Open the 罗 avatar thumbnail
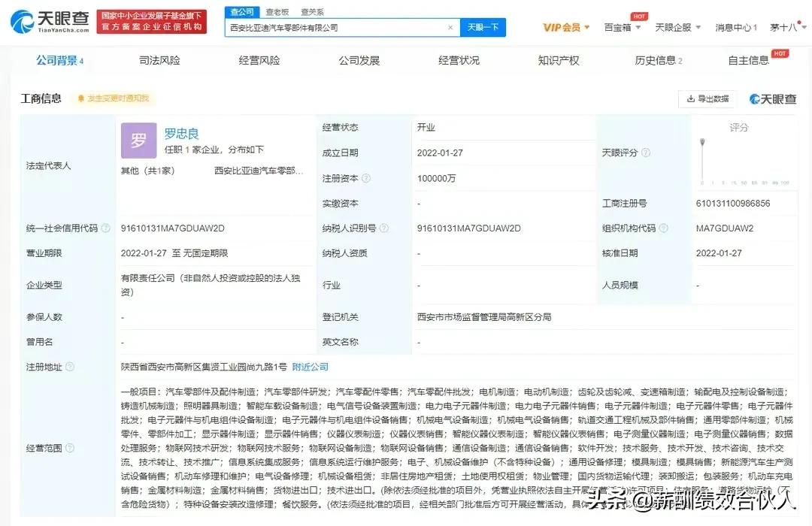This screenshot has width=812, height=526. point(139,141)
